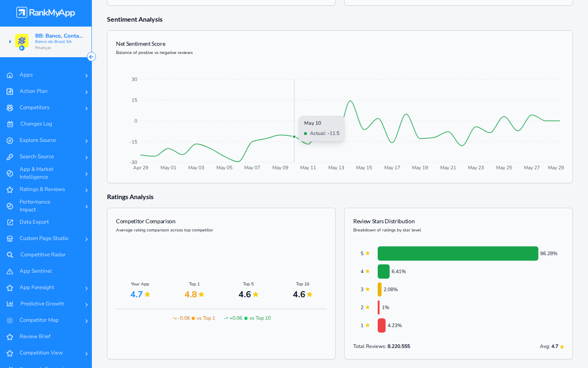588x368 pixels.
Task: Click the Competitors icon
Action: tap(10, 108)
